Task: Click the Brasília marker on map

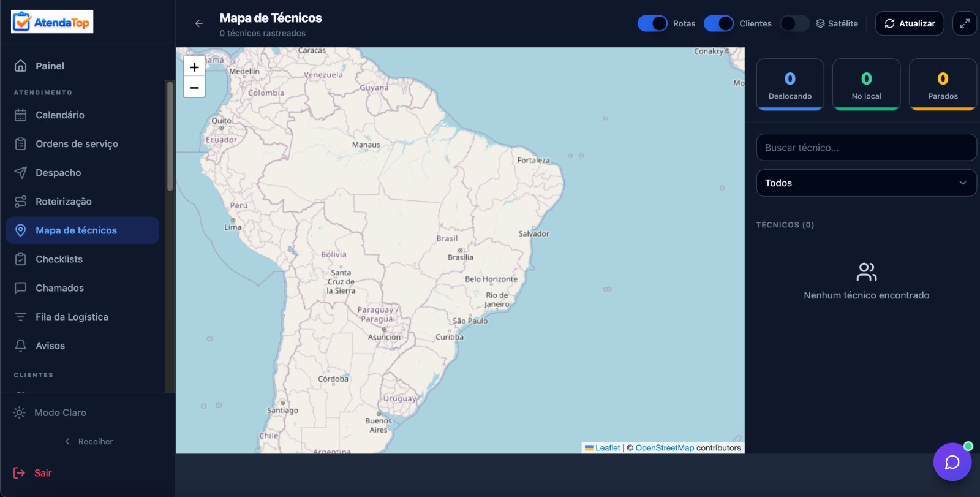Action: tap(460, 251)
